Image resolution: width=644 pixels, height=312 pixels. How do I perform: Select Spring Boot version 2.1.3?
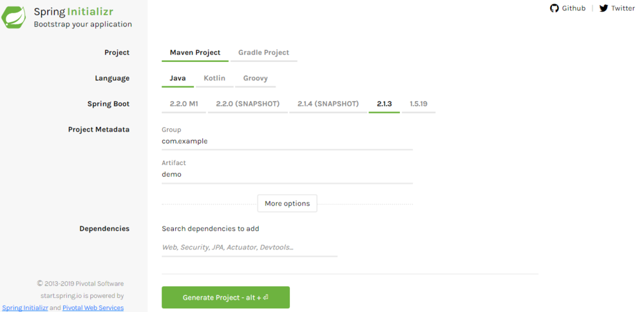(384, 104)
